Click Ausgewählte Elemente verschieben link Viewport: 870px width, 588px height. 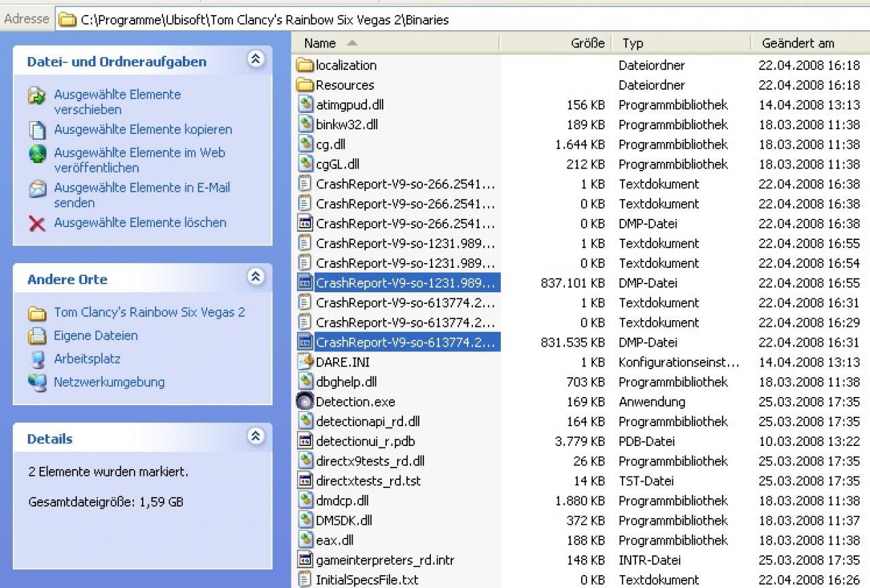click(118, 102)
